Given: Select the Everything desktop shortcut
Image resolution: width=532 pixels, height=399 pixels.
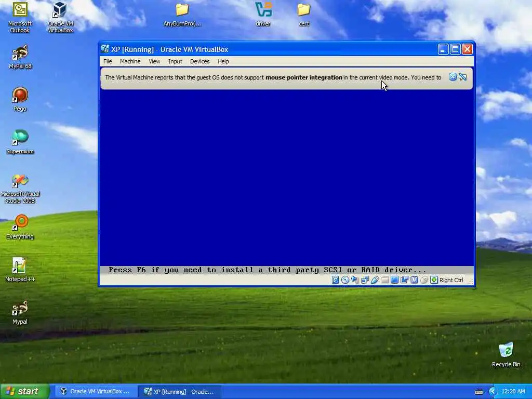Looking at the screenshot, I should click(20, 228).
